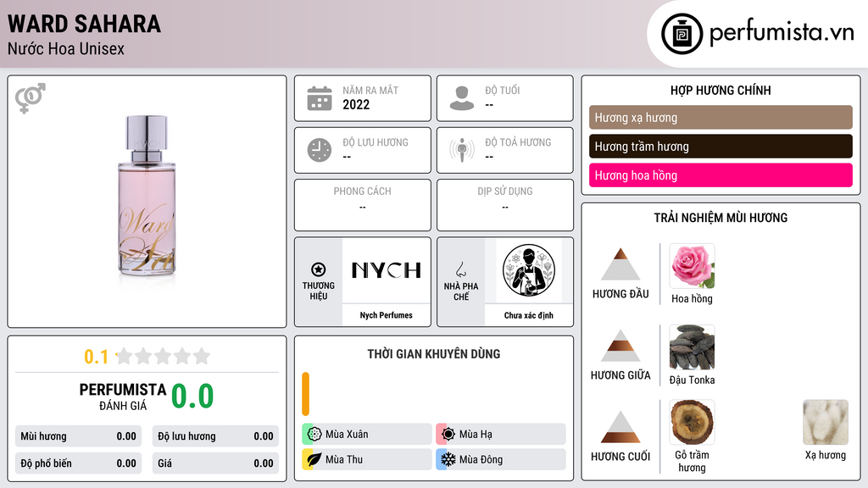Viewport: 868px width, 488px height.
Task: Click the perfumer illustration circle
Action: coord(529,270)
